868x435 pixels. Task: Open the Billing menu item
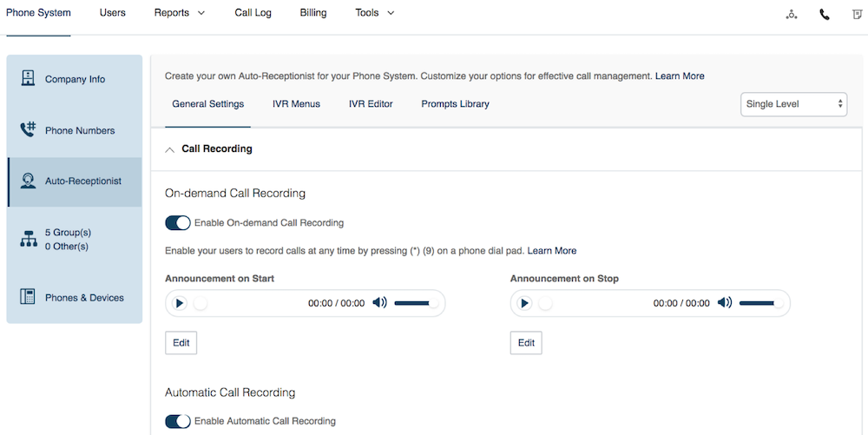click(x=313, y=13)
